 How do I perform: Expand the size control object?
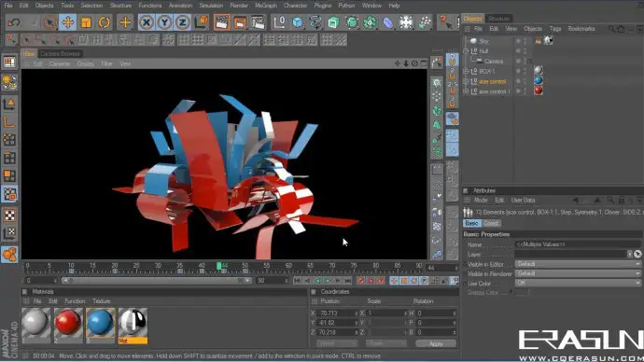tap(466, 81)
